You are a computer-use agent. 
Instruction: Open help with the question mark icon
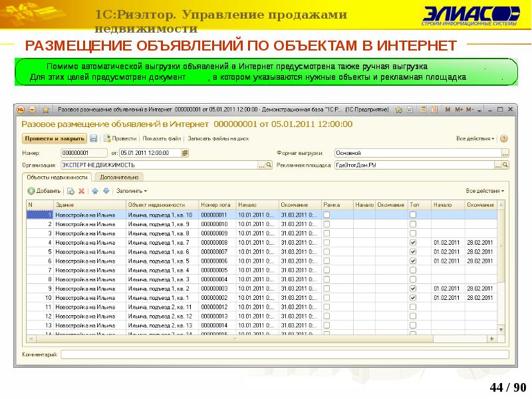tap(504, 138)
